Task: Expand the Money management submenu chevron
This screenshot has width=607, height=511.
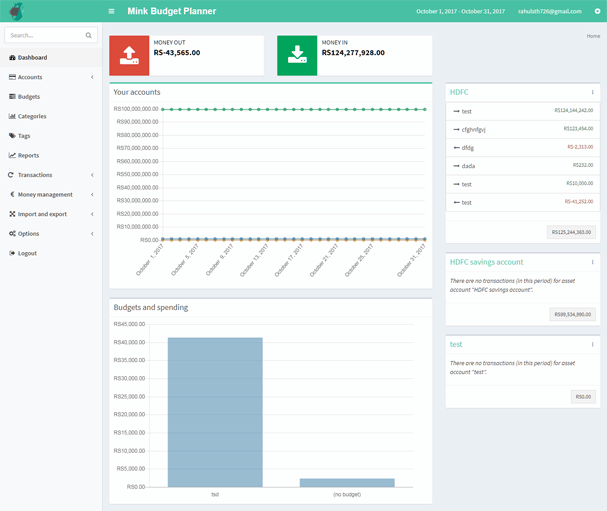Action: pyautogui.click(x=92, y=194)
